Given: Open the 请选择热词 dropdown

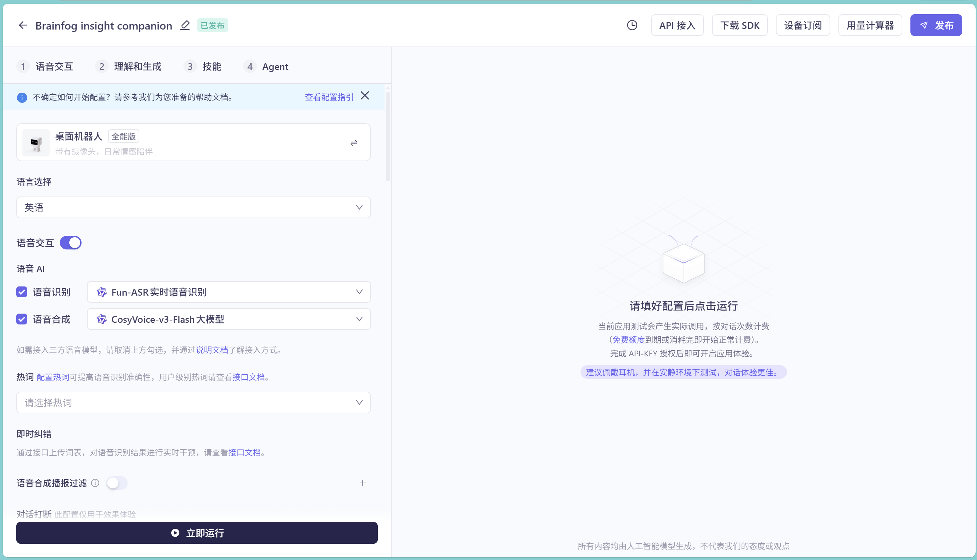Looking at the screenshot, I should 193,403.
